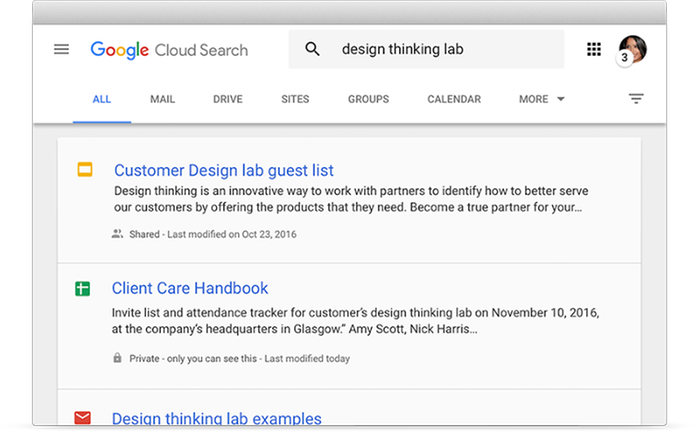Click the search magnifier icon
700x433 pixels.
313,49
